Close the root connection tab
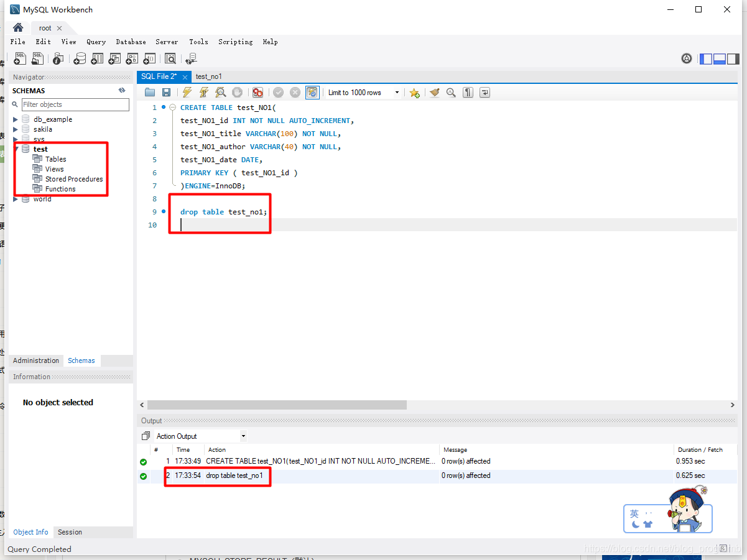Viewport: 747px width, 560px height. coord(59,29)
